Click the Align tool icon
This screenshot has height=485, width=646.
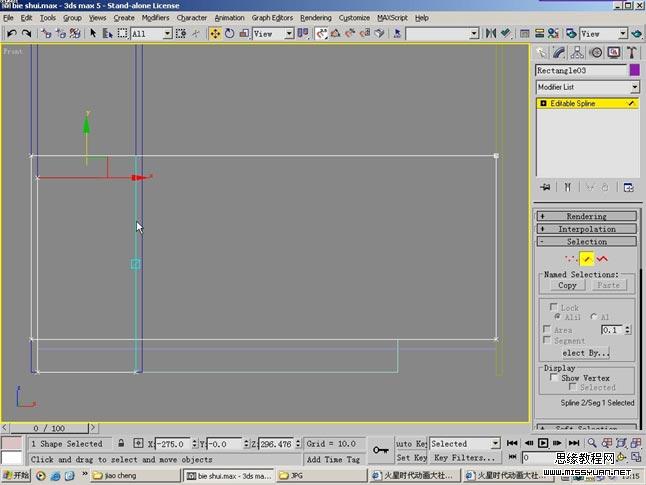[x=506, y=33]
